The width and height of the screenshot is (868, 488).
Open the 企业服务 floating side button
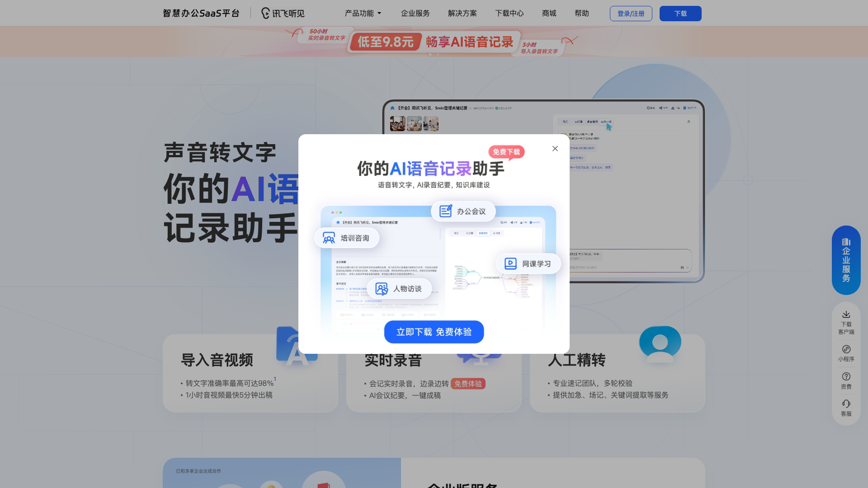(846, 260)
